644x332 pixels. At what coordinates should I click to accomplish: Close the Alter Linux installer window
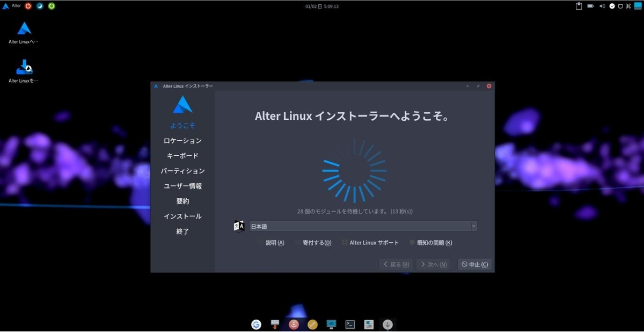[x=489, y=86]
